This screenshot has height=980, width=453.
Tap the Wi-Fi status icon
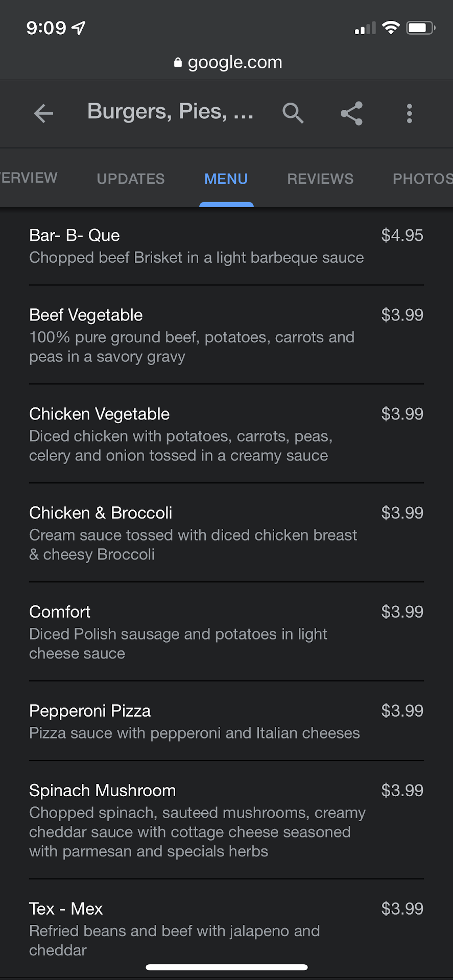tap(391, 28)
